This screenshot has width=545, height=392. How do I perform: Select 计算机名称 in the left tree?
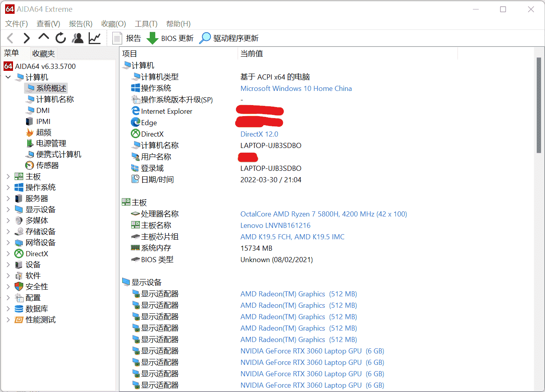click(55, 100)
